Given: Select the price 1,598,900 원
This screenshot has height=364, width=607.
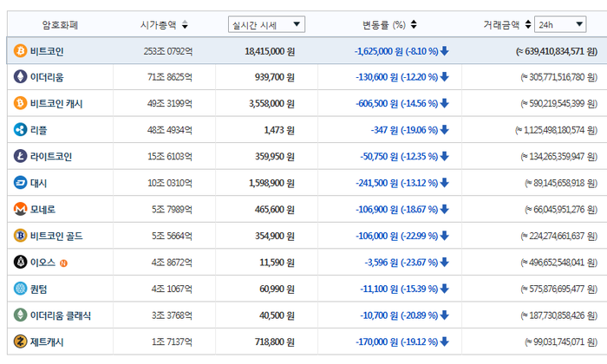Looking at the screenshot, I should pyautogui.click(x=271, y=183).
